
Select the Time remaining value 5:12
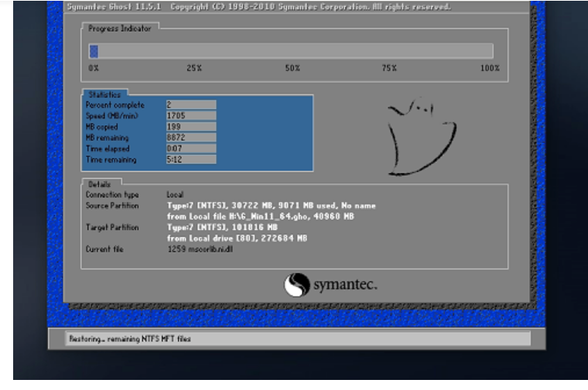(191, 159)
